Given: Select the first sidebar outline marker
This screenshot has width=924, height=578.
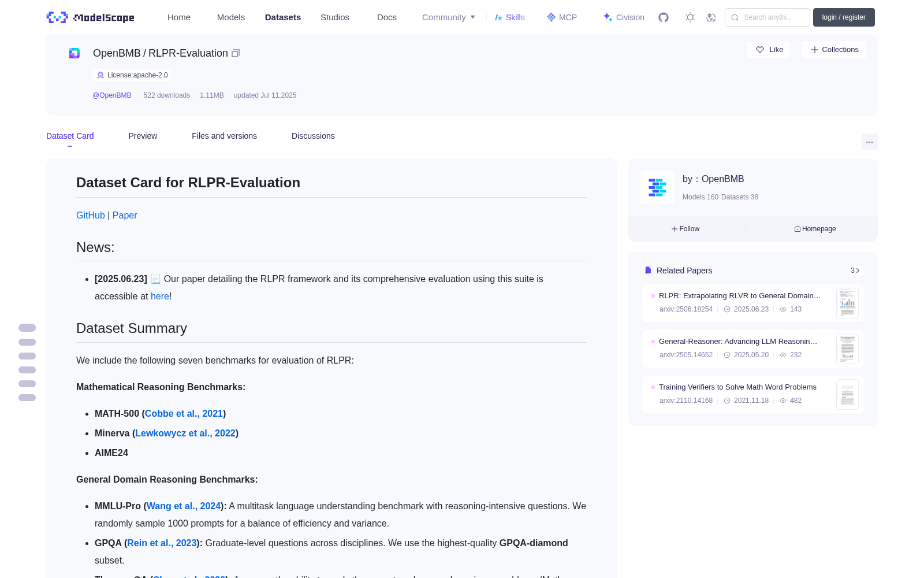Looking at the screenshot, I should pos(27,328).
